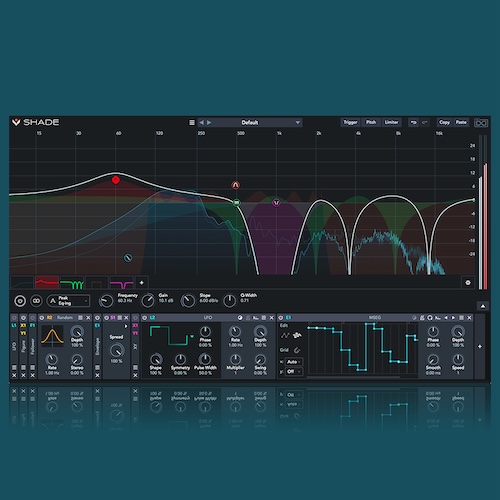Screen dimensions: 500x500
Task: Select the magenta notch filter thumbnail
Action: (122, 283)
